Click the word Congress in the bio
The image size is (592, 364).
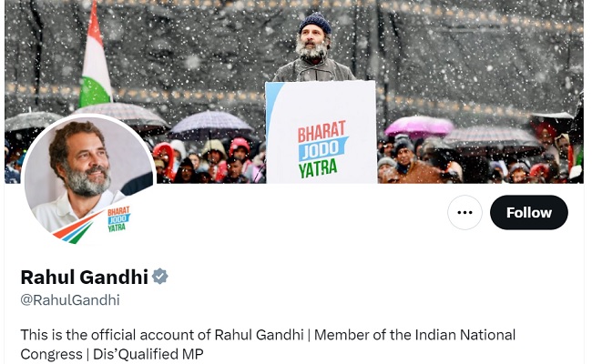pyautogui.click(x=51, y=355)
